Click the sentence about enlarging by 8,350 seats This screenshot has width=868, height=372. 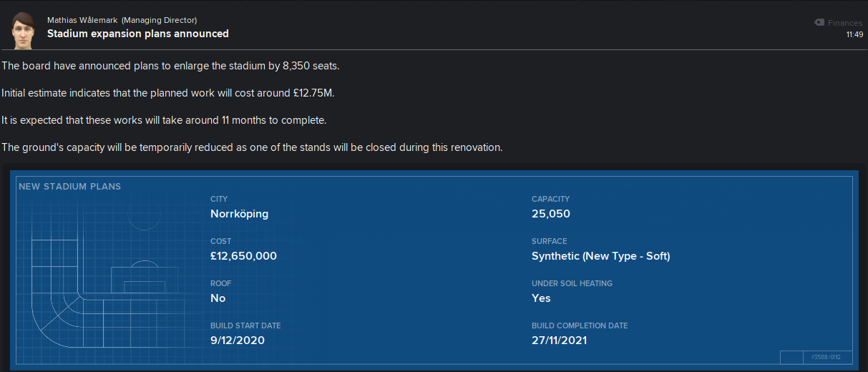(171, 66)
